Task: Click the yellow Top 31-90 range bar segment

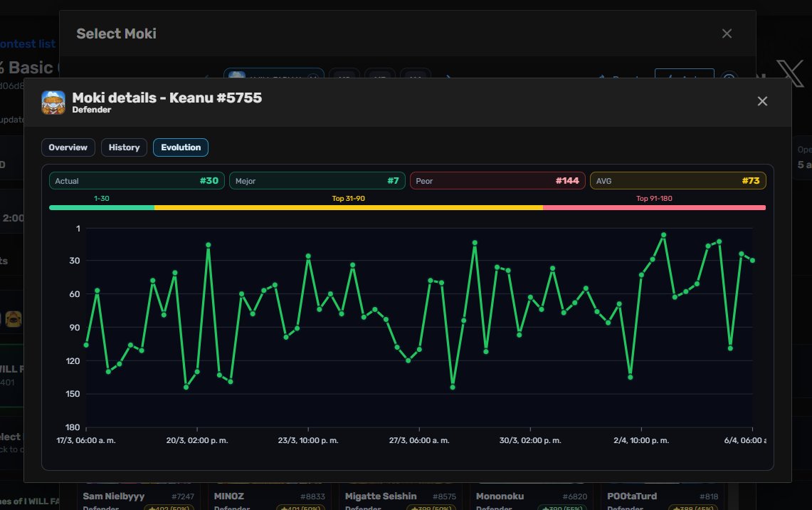Action: click(x=349, y=207)
